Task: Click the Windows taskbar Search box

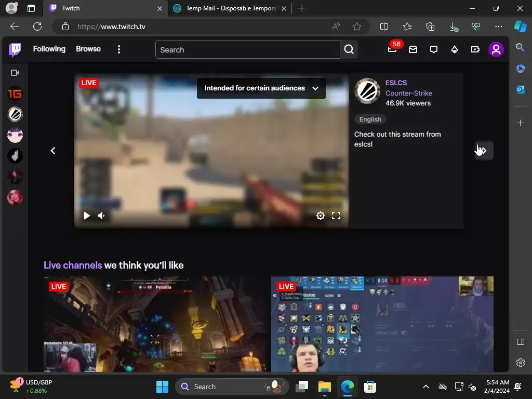Action: pyautogui.click(x=232, y=387)
